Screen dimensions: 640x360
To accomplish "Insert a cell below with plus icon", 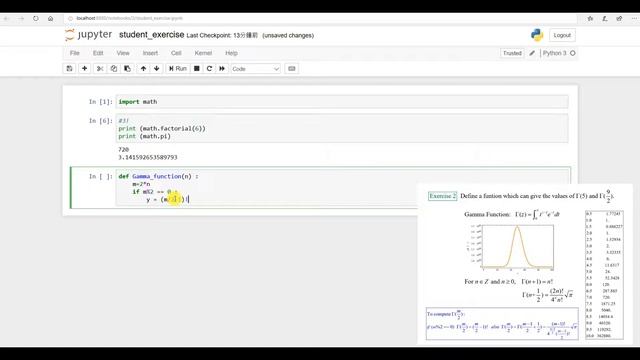I will 84,69.
